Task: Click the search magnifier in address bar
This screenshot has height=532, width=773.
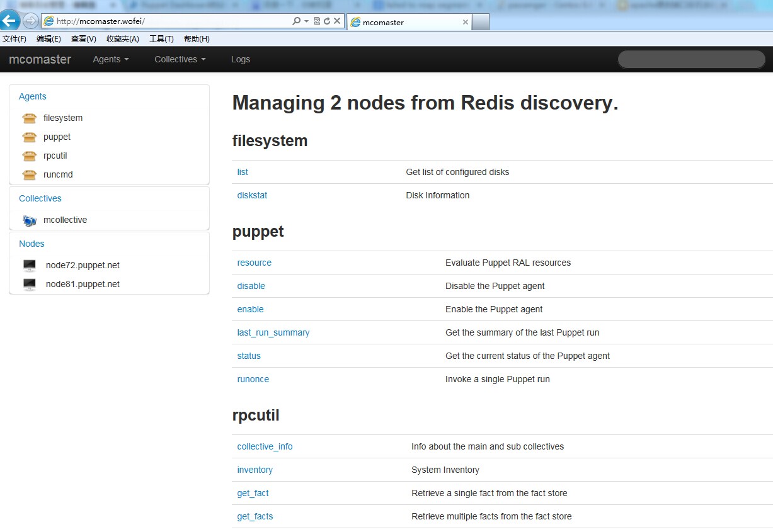Action: click(x=297, y=21)
